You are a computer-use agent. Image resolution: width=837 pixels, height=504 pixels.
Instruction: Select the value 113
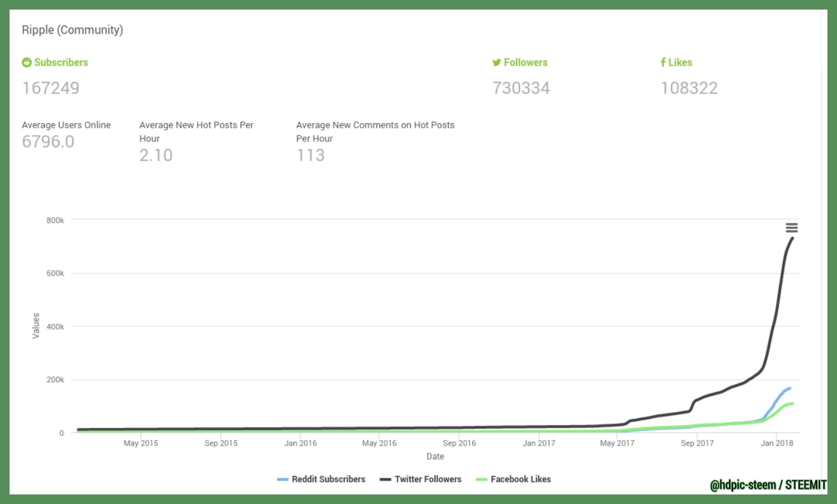coord(311,156)
